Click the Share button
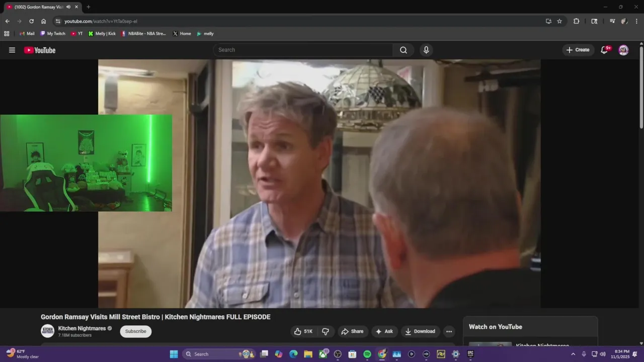The width and height of the screenshot is (644, 362). (x=352, y=331)
